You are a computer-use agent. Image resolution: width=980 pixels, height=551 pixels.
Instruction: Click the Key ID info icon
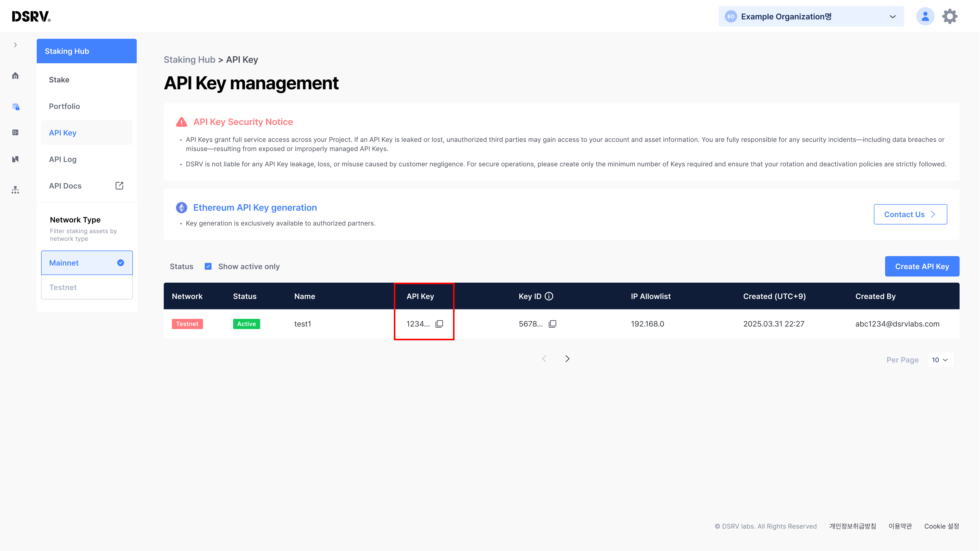pos(549,296)
